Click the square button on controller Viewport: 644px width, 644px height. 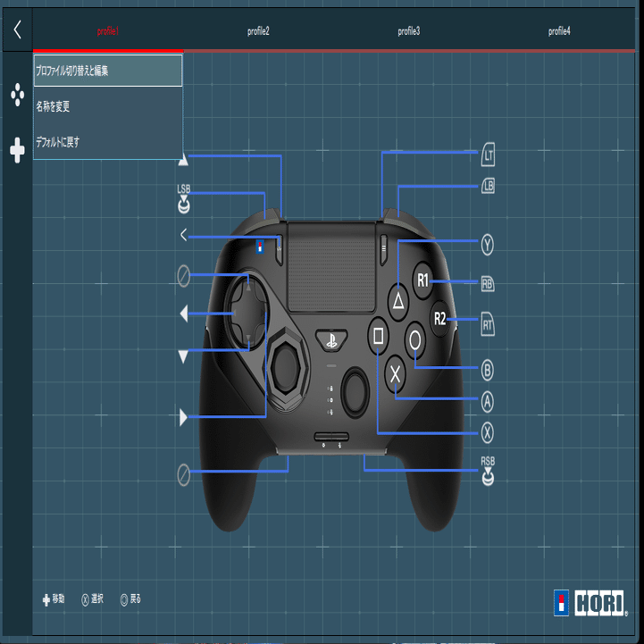(378, 336)
